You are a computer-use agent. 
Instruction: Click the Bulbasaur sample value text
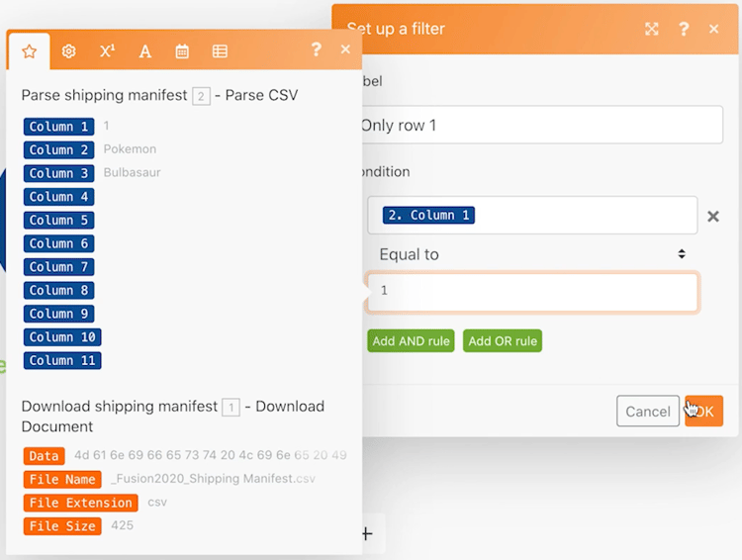coord(132,172)
